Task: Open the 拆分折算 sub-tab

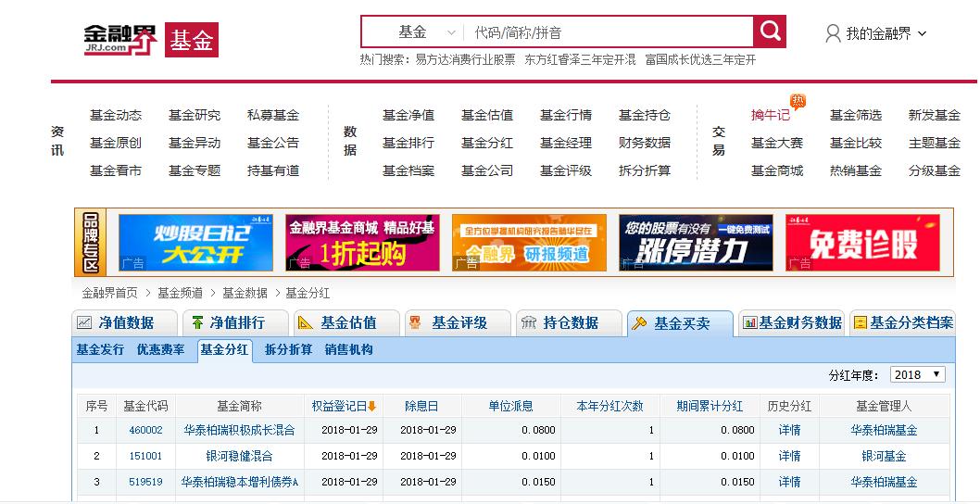Action: [288, 350]
